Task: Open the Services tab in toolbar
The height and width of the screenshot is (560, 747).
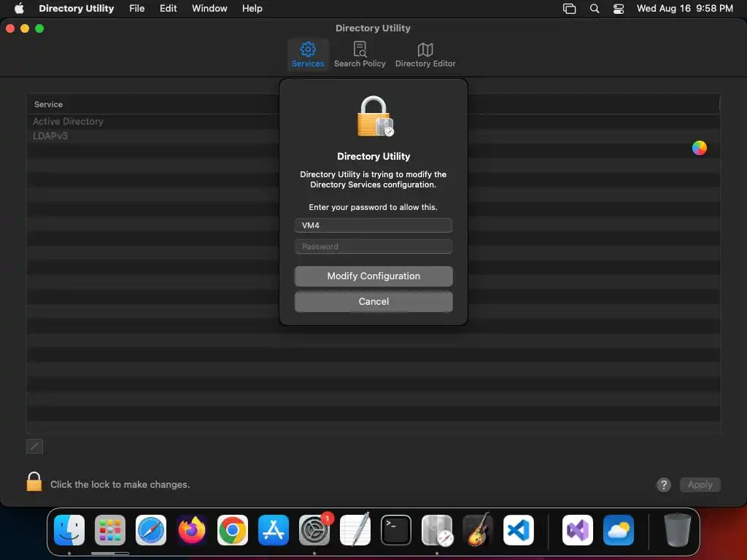Action: tap(308, 55)
